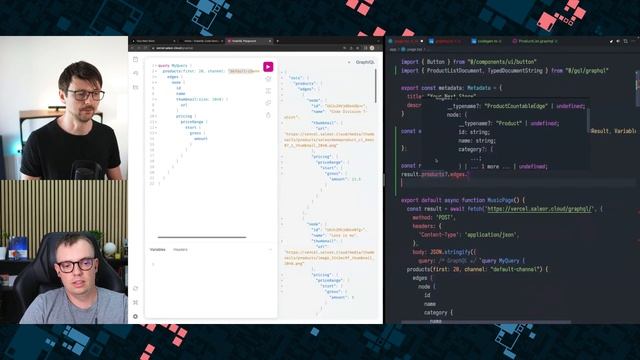Click the 'priceRange' field in the query editor
The image size is (640, 360).
coord(192,122)
